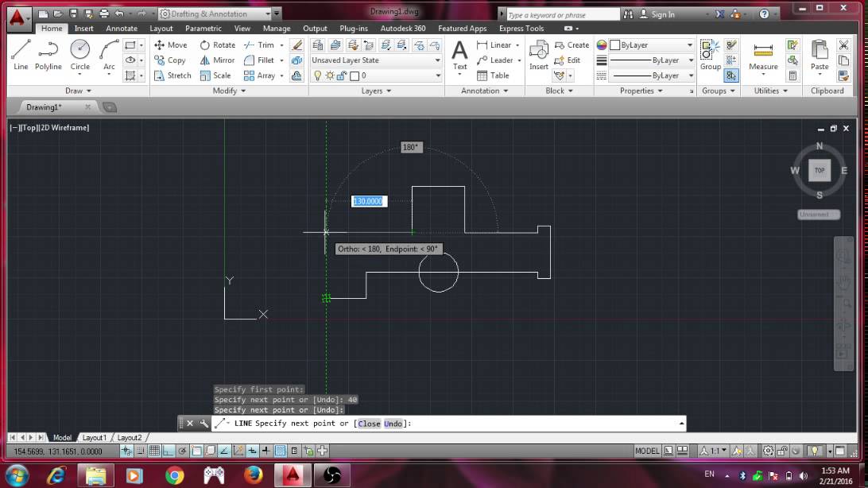This screenshot has width=868, height=488.
Task: Open the Insert block tool
Action: [538, 56]
